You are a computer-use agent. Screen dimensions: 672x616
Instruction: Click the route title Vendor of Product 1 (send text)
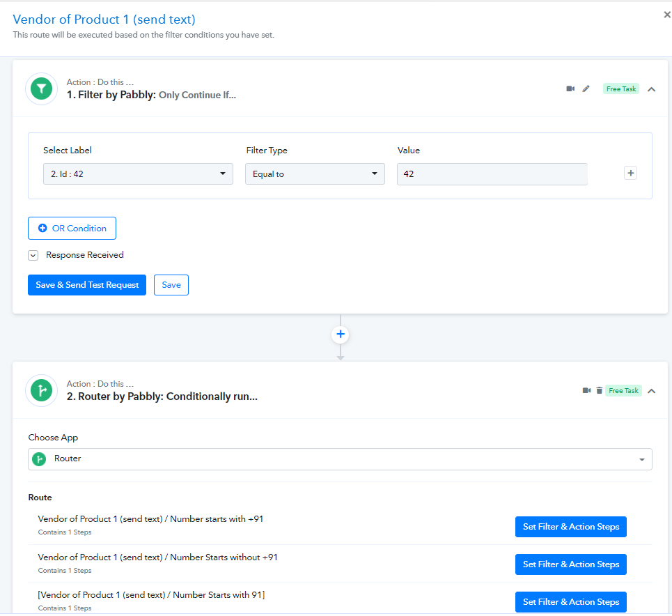click(x=104, y=20)
